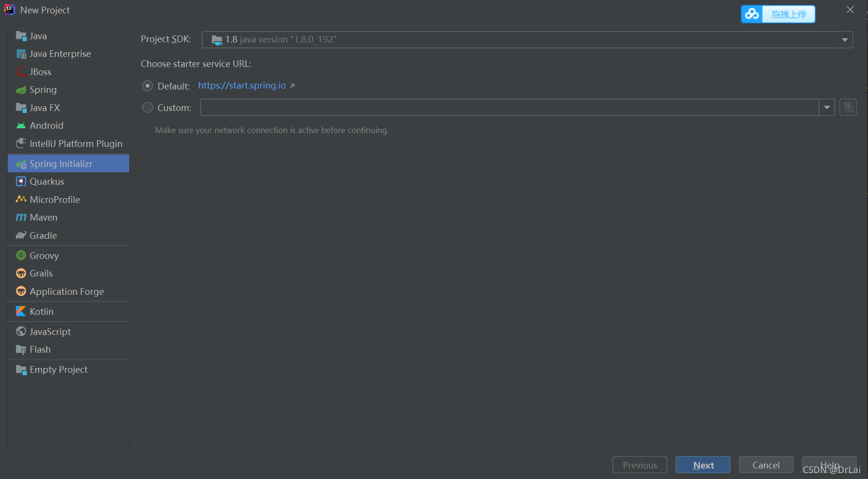Click the Next button

(703, 465)
